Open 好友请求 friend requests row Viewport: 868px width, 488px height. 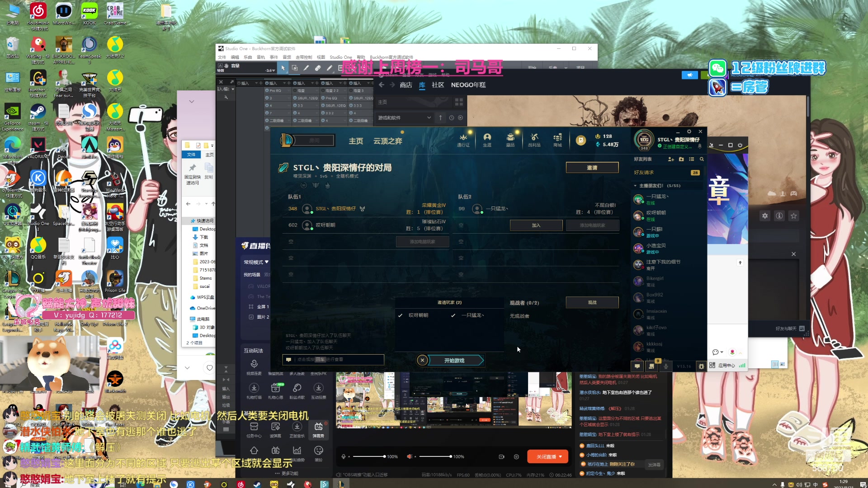(667, 173)
